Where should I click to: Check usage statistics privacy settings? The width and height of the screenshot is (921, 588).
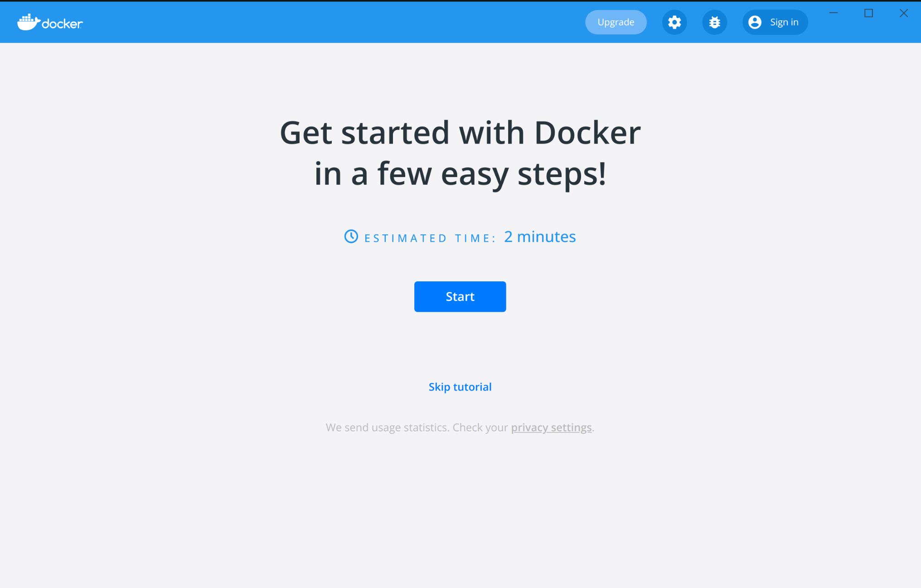click(551, 427)
